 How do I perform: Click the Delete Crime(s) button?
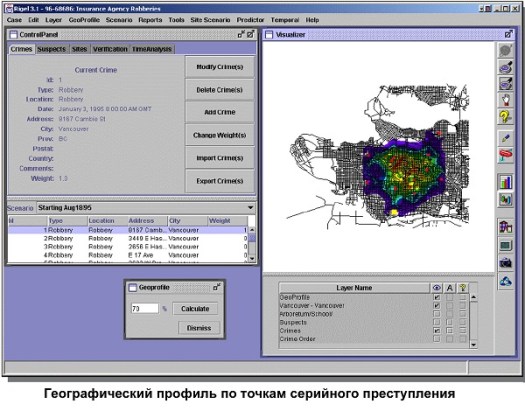coord(220,90)
